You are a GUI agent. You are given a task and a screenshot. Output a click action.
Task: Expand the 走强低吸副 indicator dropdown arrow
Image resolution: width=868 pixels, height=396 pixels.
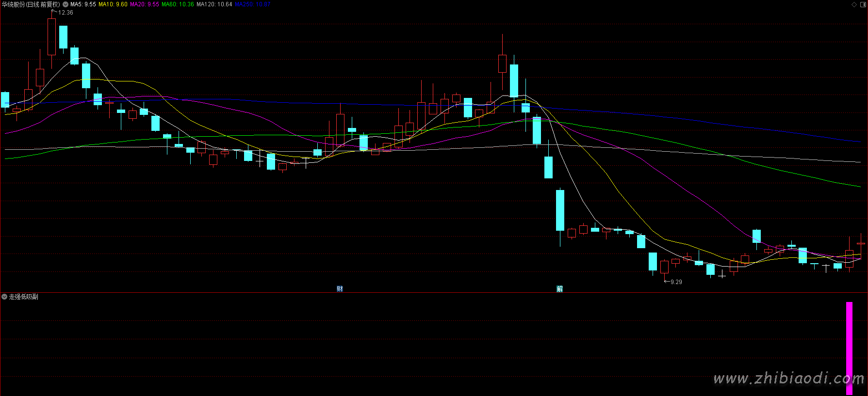click(4, 297)
